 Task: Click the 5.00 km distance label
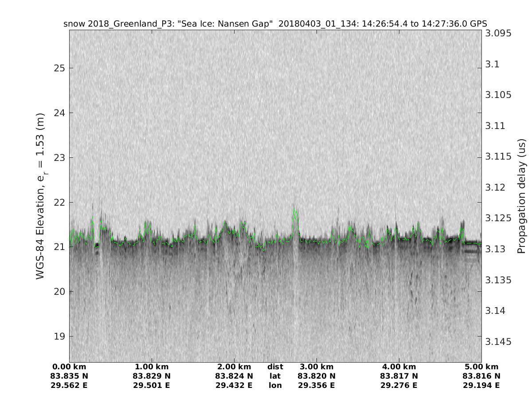pyautogui.click(x=481, y=367)
